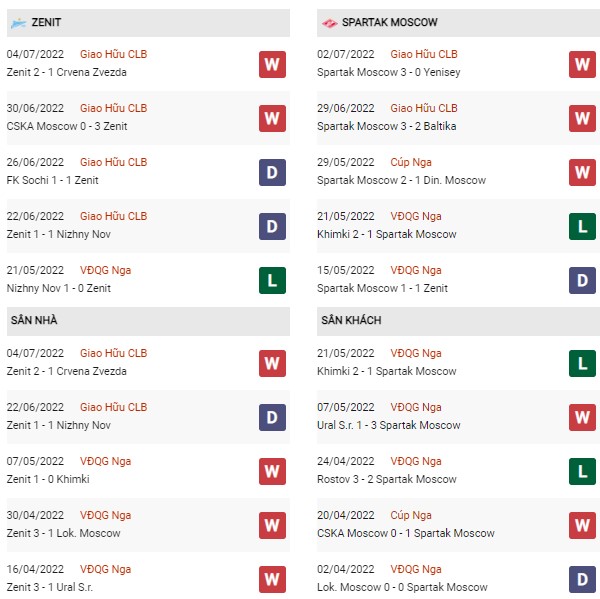Open the ZENIT team header
The width and height of the screenshot is (600, 599).
(x=148, y=23)
